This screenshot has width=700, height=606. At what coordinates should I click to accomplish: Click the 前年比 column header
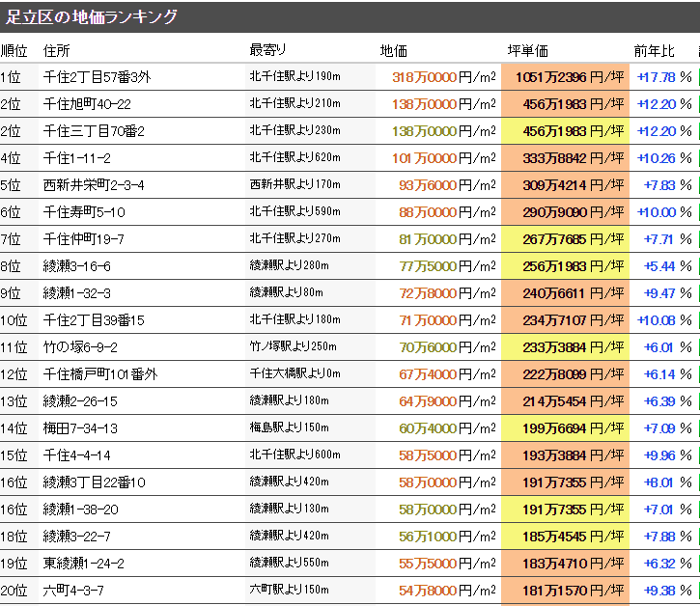tap(655, 50)
